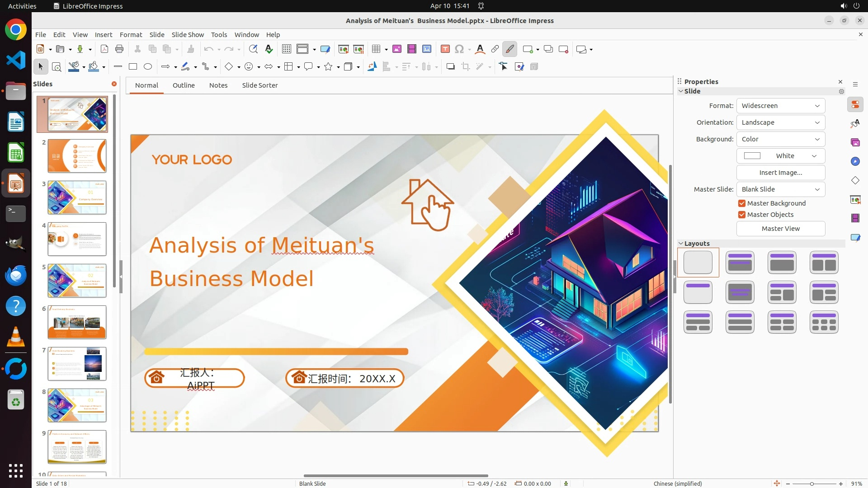Open the Gallery sidebar panel icon
868x488 pixels.
click(x=855, y=143)
